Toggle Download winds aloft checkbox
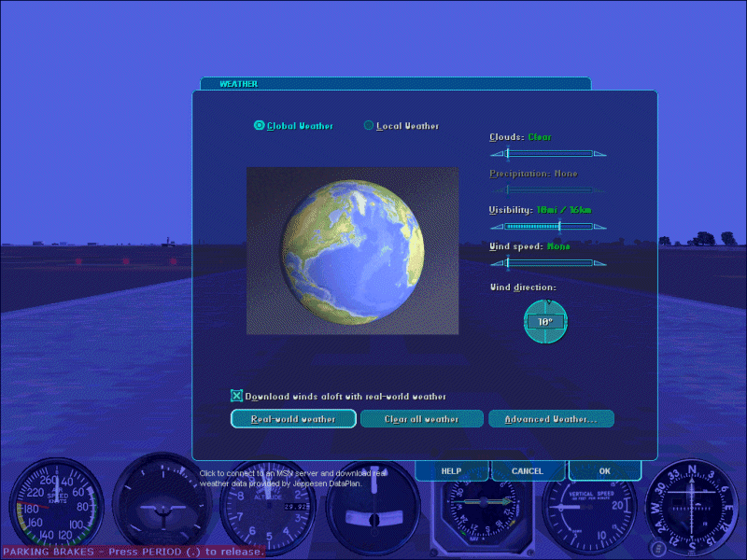Image resolution: width=747 pixels, height=560 pixels. pyautogui.click(x=237, y=396)
